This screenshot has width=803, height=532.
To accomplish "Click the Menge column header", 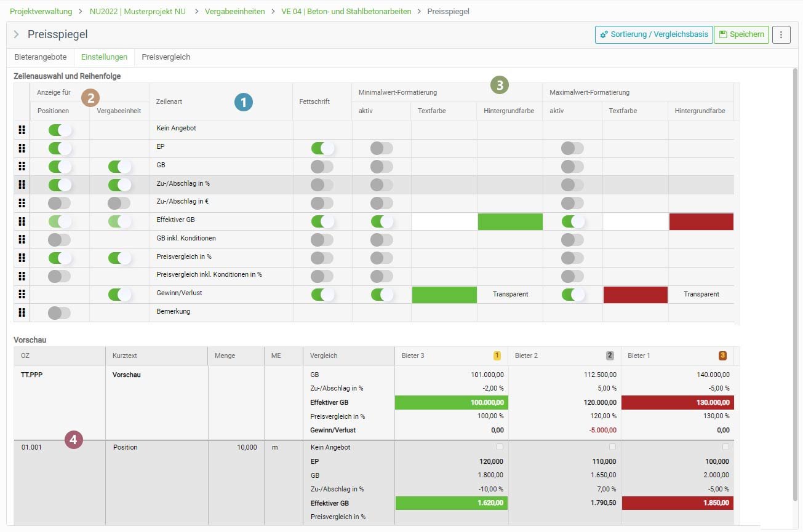I will 236,355.
